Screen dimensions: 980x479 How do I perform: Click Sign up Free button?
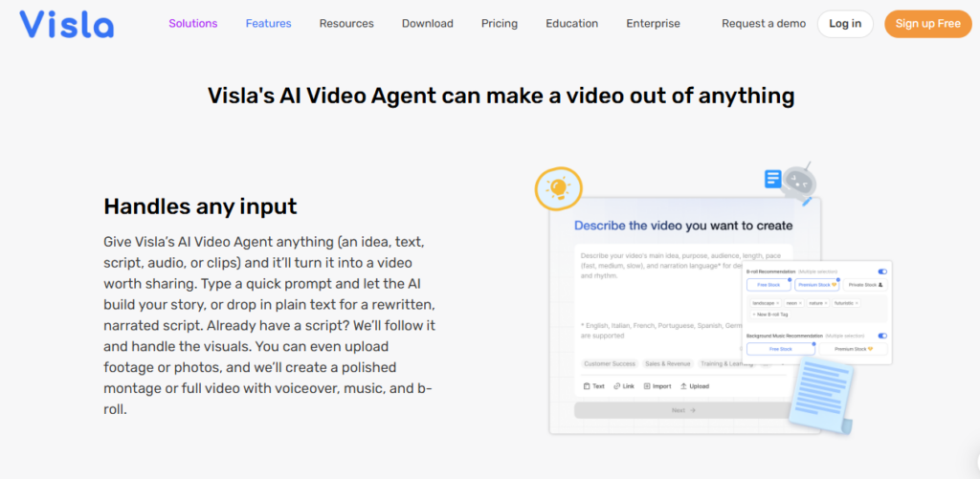click(927, 24)
